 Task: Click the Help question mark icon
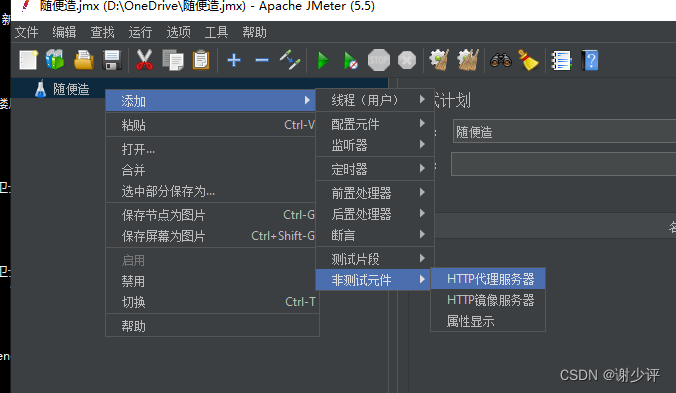(x=590, y=60)
